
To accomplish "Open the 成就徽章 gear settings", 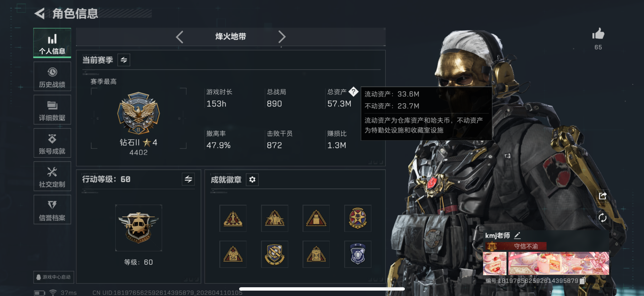I will [x=252, y=179].
